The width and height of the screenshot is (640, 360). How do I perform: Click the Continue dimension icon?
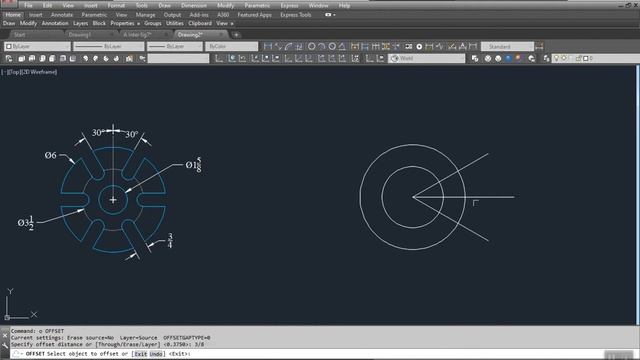375,47
